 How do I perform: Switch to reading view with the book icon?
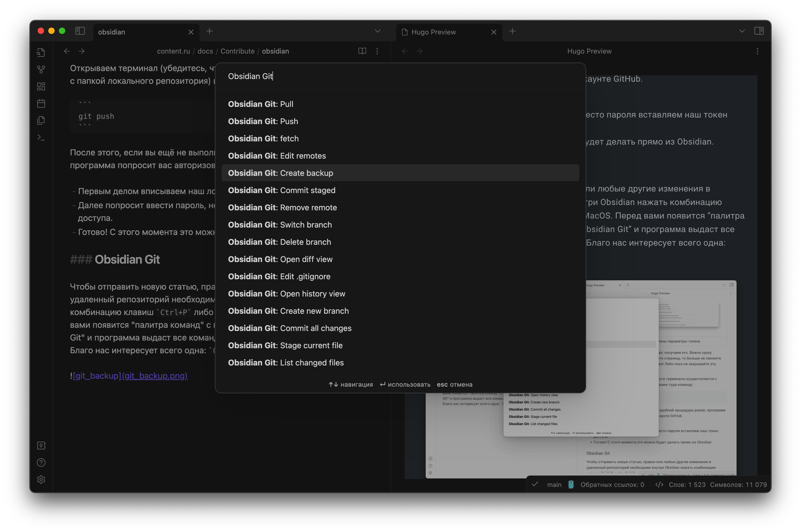point(362,51)
